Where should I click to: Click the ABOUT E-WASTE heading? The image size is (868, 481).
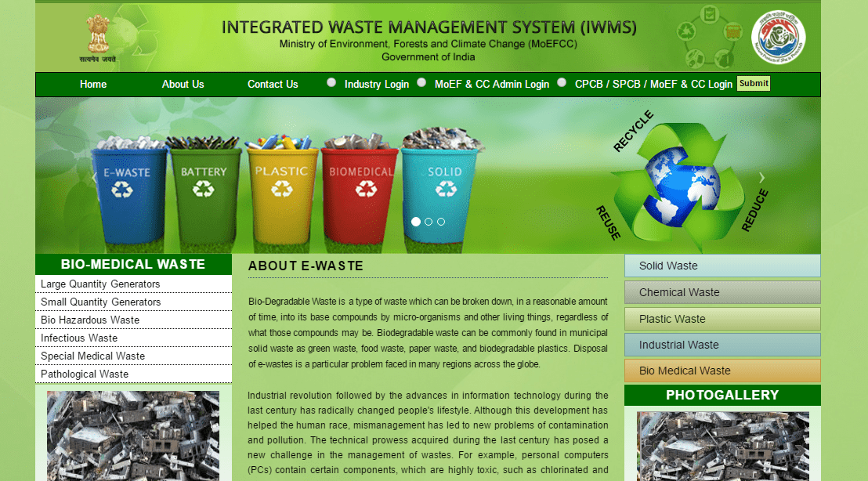[x=306, y=266]
